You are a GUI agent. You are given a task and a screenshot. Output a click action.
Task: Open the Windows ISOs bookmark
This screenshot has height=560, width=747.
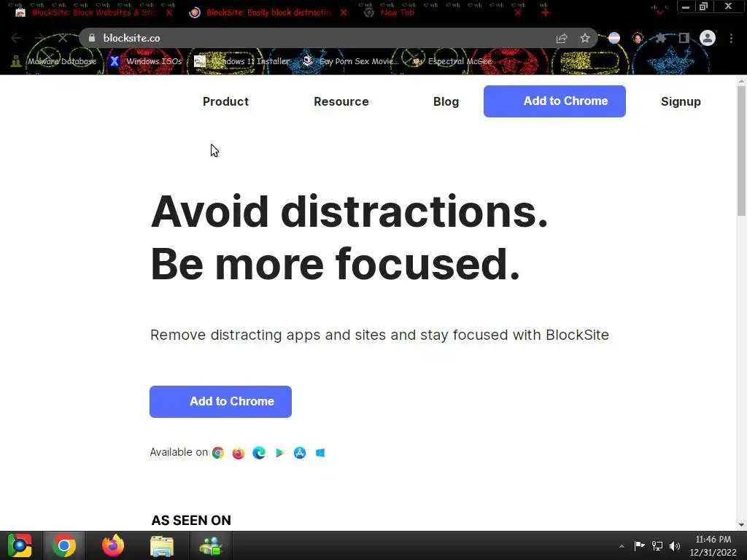(146, 61)
